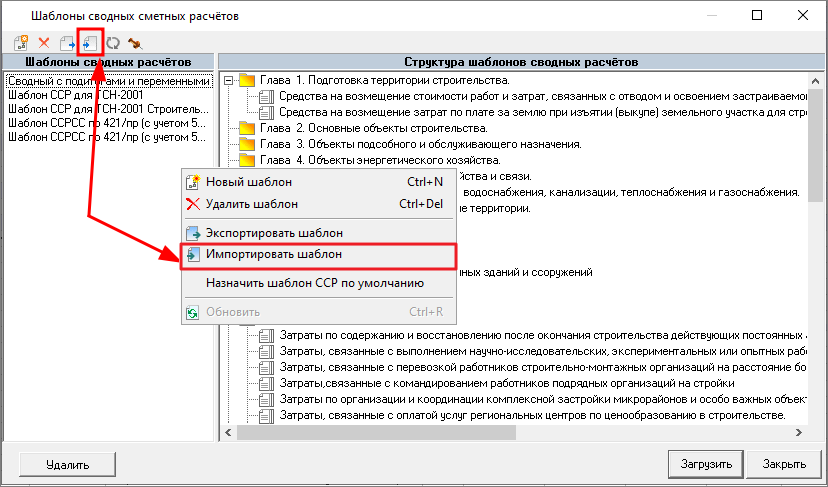The width and height of the screenshot is (828, 487).
Task: Click the stamp icon at toolbar end
Action: click(134, 43)
